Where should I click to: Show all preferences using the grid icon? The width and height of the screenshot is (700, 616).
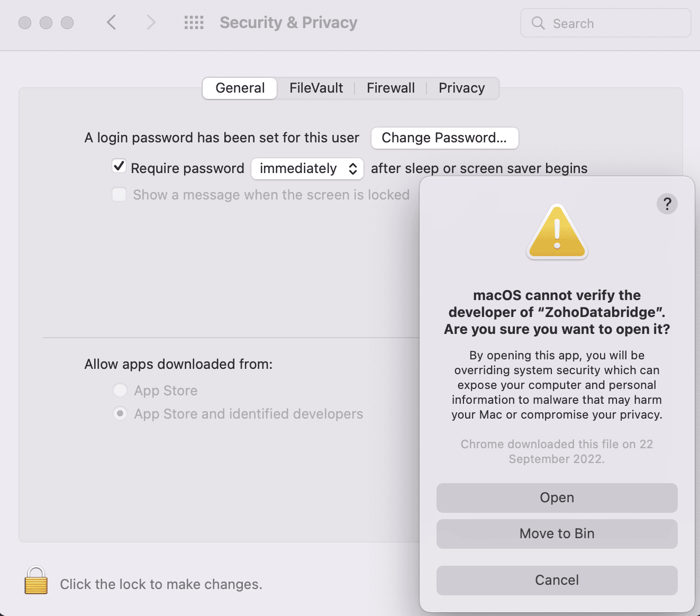pyautogui.click(x=194, y=22)
